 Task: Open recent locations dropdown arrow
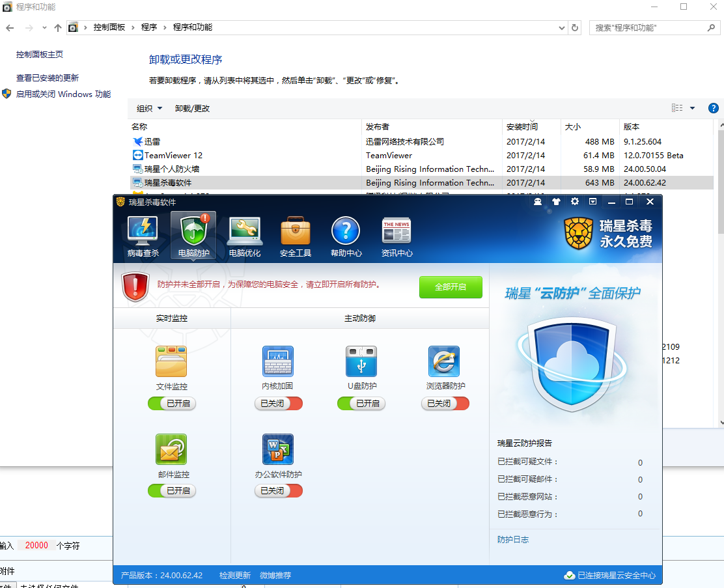44,28
